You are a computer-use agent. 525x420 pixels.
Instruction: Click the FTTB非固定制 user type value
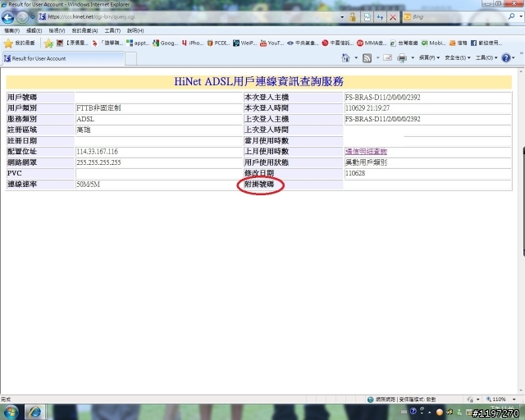point(98,107)
